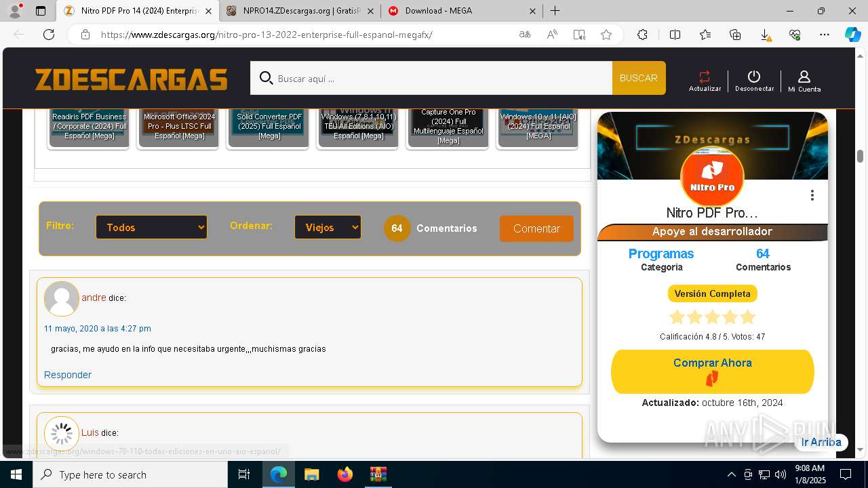Open File Explorer from the taskbar
868x488 pixels.
[311, 474]
